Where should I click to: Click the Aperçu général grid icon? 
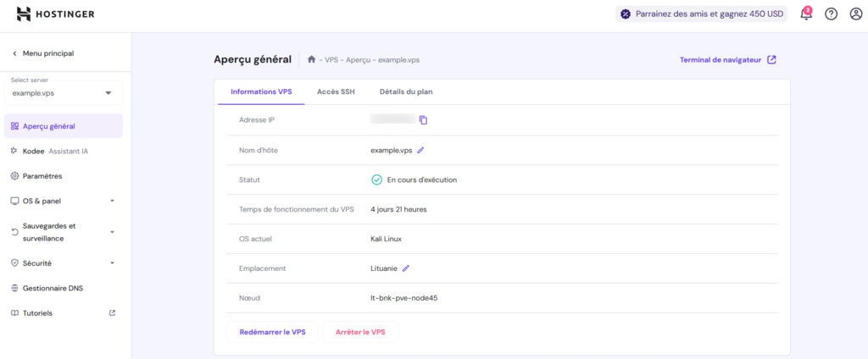[x=15, y=126]
